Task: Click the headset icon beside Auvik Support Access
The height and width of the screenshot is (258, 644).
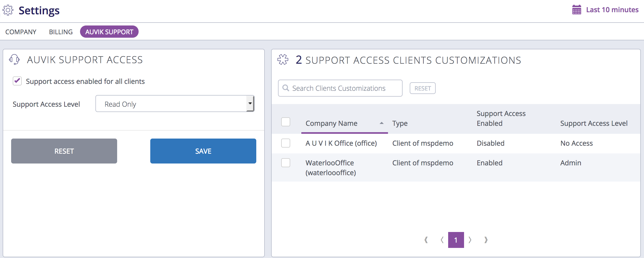Action: pyautogui.click(x=14, y=59)
